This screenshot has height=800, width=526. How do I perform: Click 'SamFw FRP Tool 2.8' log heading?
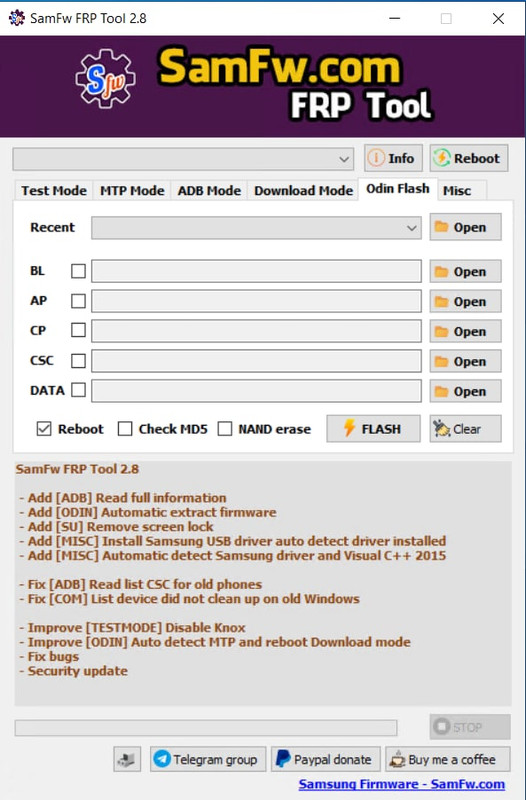(77, 469)
